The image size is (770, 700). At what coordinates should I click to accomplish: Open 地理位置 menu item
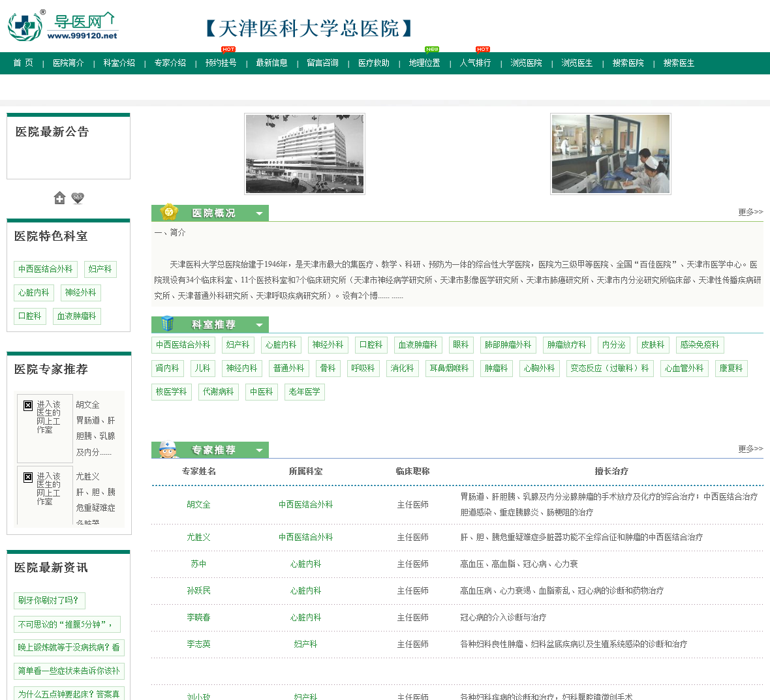pyautogui.click(x=424, y=63)
